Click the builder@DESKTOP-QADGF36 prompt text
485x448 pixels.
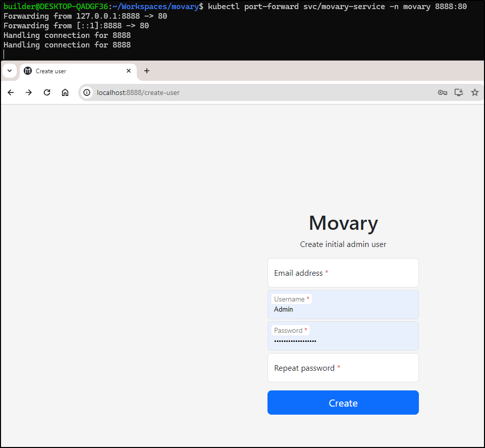pos(56,7)
